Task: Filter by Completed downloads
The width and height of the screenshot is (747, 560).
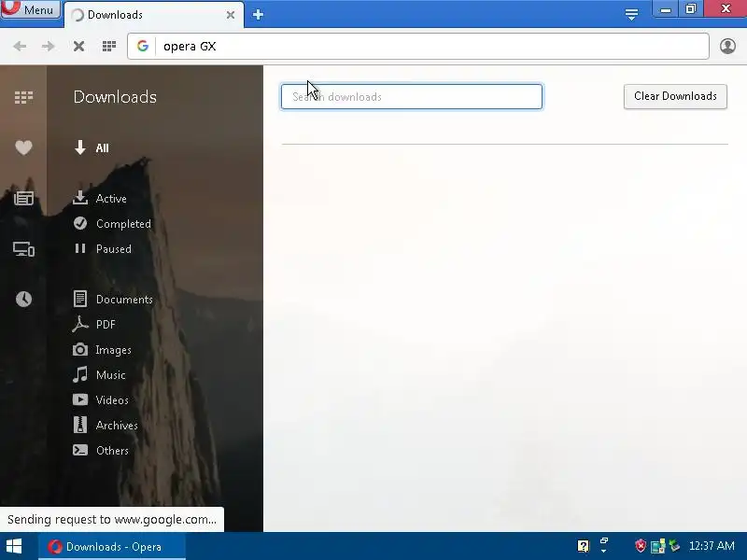Action: pyautogui.click(x=112, y=223)
